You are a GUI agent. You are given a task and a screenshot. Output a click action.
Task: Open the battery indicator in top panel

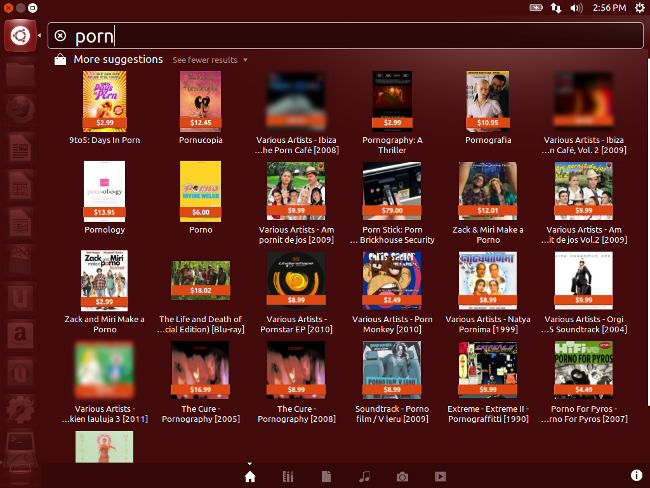click(535, 7)
